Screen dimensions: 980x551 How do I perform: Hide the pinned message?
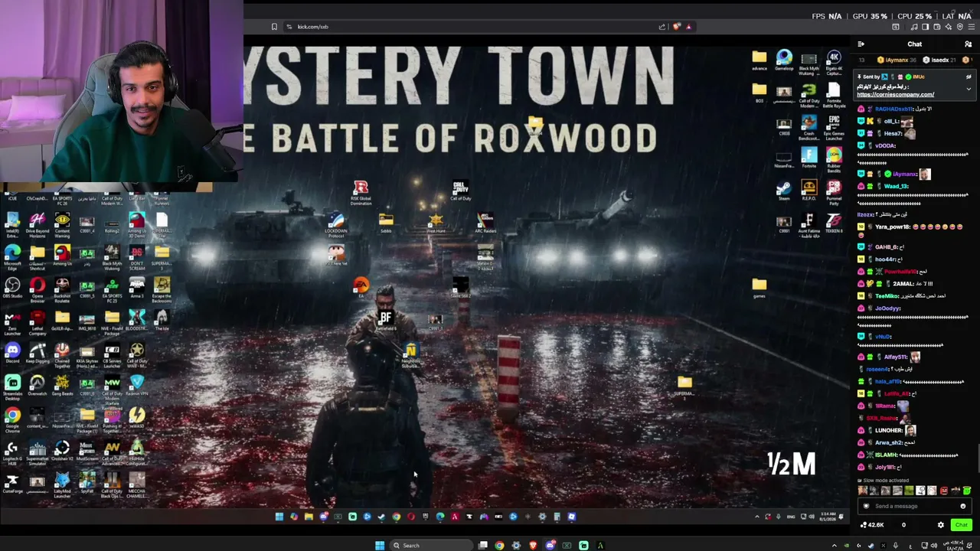pyautogui.click(x=969, y=77)
